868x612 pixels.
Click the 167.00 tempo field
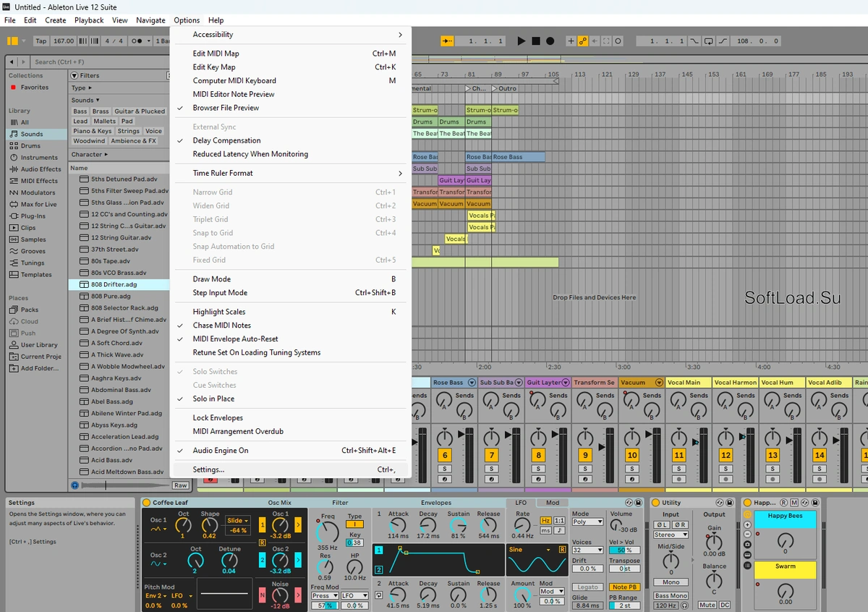coord(64,41)
